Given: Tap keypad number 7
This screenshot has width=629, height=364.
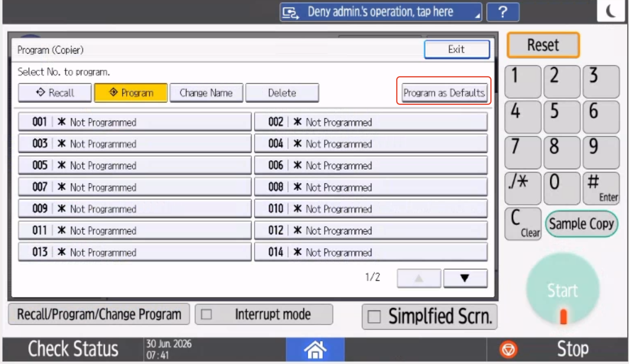Looking at the screenshot, I should (x=523, y=153).
